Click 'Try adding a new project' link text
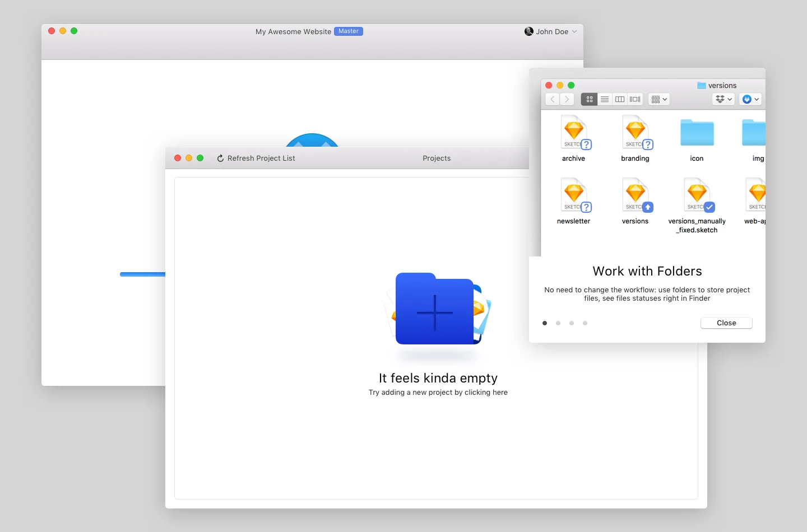807x532 pixels. point(438,393)
